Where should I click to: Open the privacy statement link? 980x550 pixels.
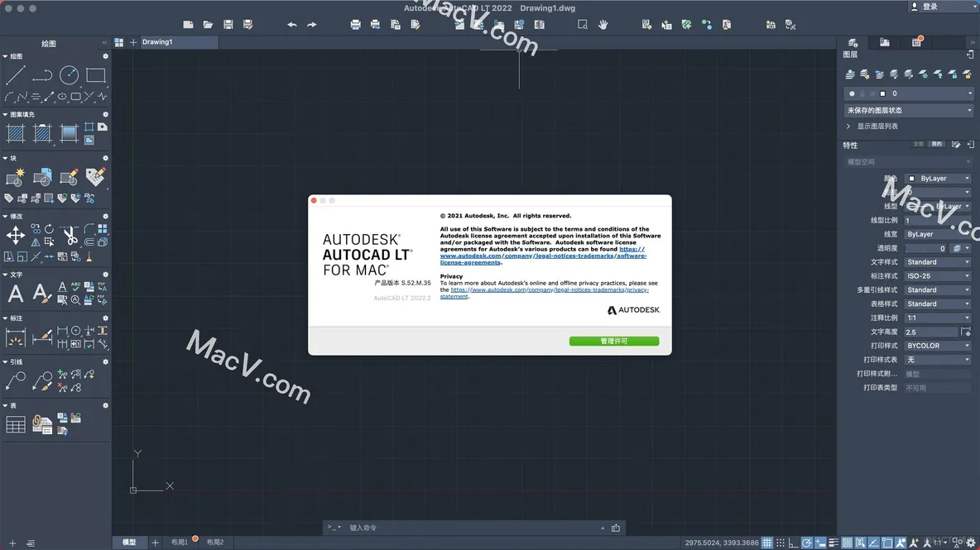545,293
